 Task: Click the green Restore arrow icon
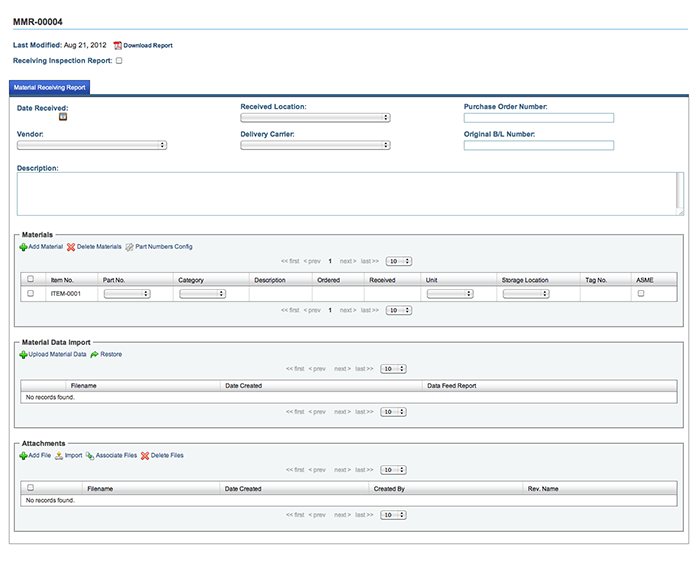(94, 355)
